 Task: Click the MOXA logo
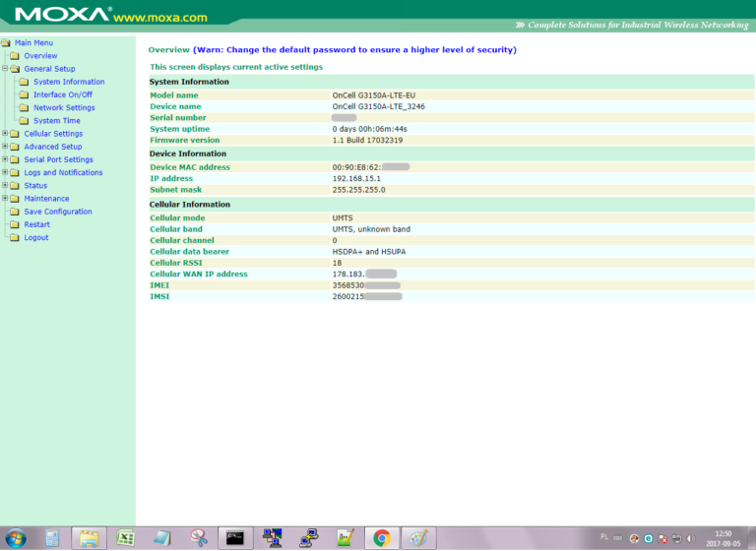pos(62,14)
